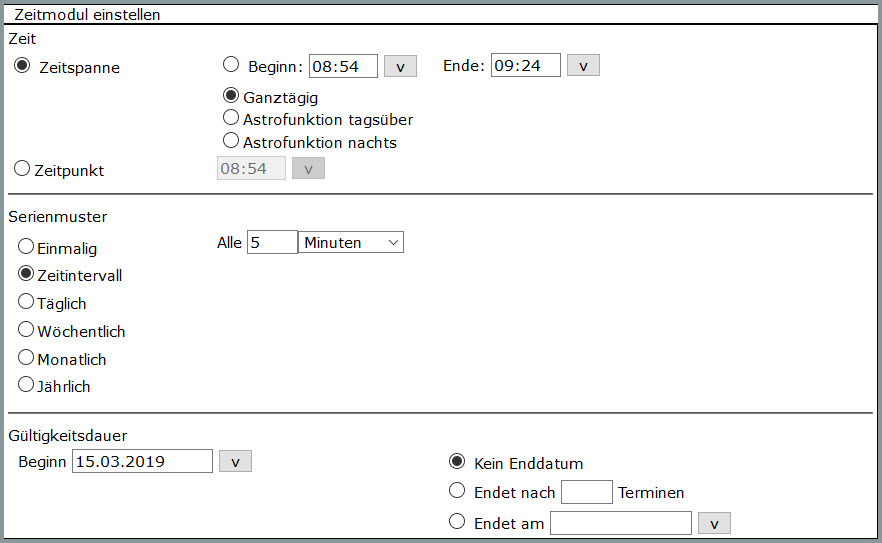The height and width of the screenshot is (543, 882).
Task: Select the Endet nach Terminen option
Action: click(x=457, y=490)
